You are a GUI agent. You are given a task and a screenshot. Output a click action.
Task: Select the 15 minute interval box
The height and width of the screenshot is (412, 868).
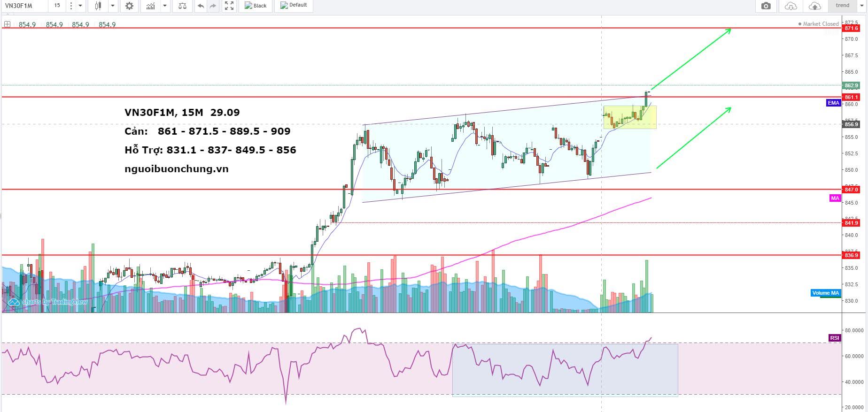point(57,6)
